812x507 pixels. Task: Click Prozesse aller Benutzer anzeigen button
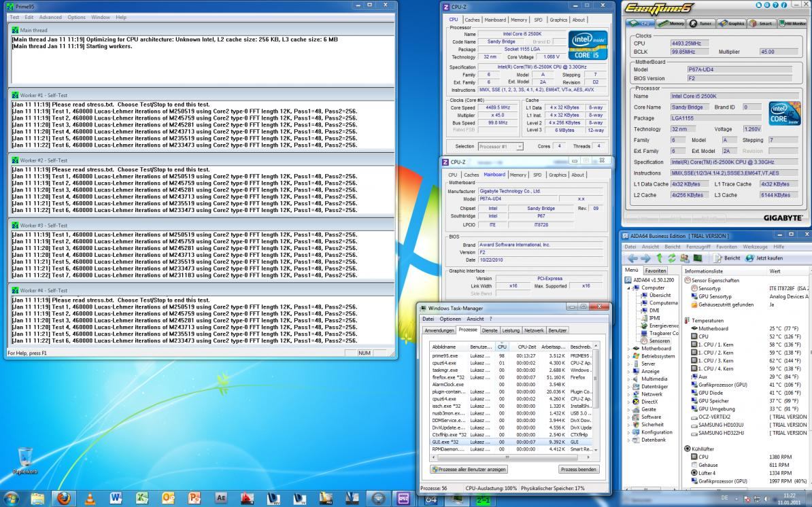469,469
